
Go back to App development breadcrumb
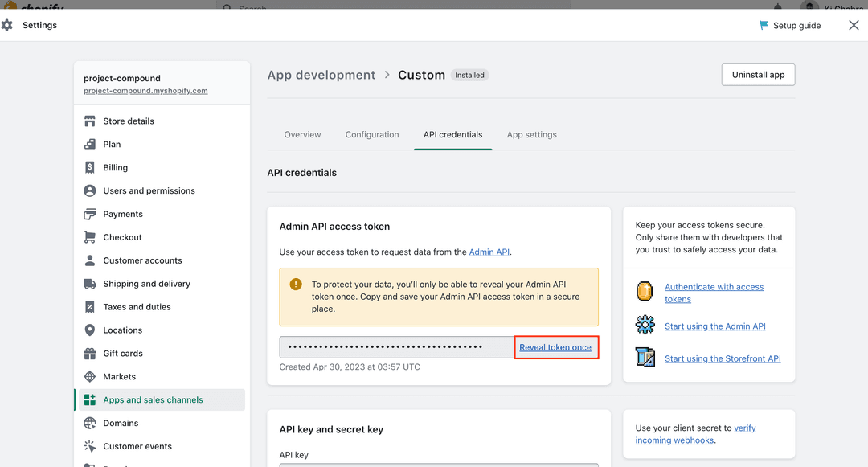click(321, 75)
